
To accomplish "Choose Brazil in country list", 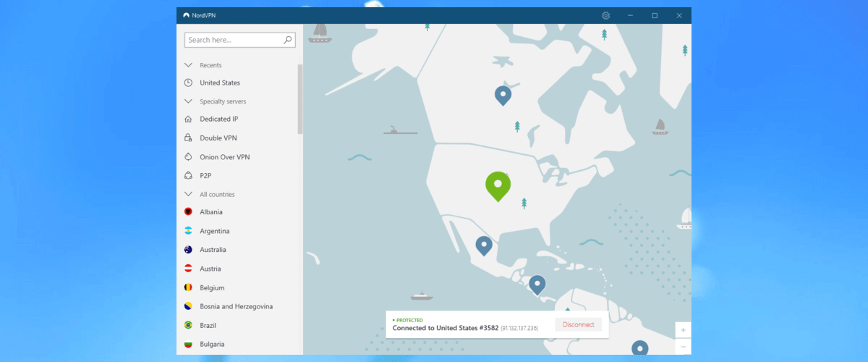I will tap(208, 325).
